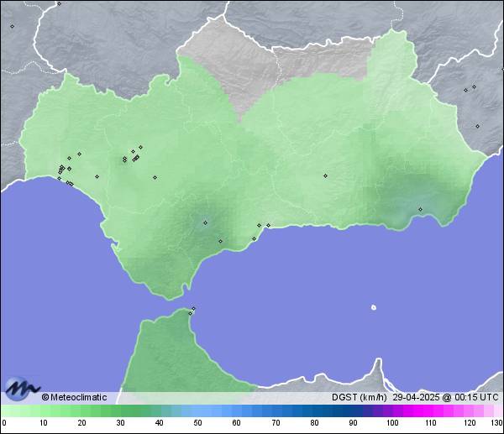Select the northernmost station marker at Ceuta strait
504x434 pixels.
[x=193, y=308]
